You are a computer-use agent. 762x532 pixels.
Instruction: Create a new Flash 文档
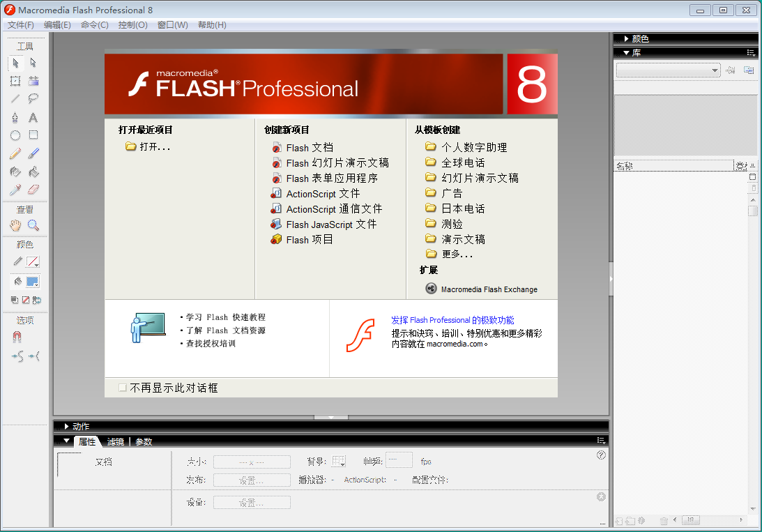click(309, 148)
